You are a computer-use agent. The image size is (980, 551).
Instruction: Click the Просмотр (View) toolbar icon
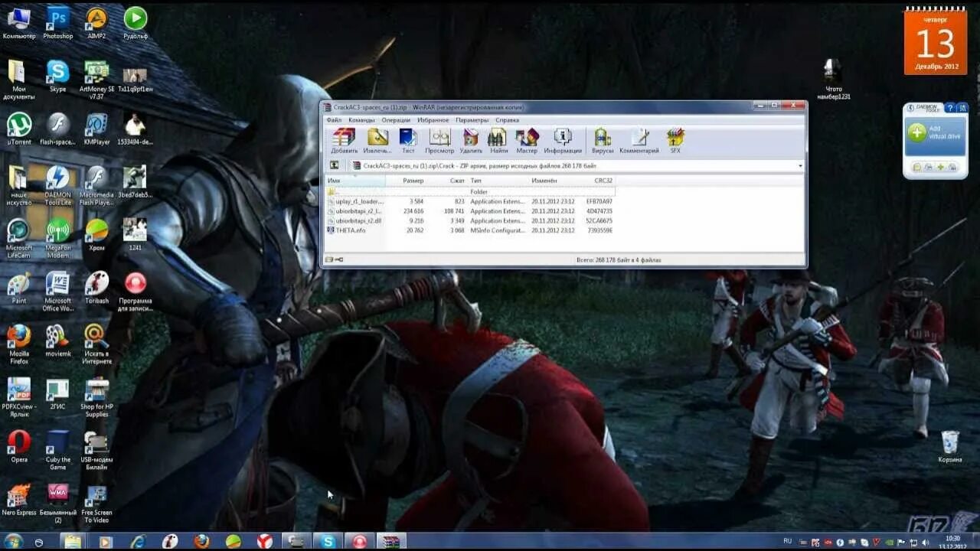click(439, 141)
